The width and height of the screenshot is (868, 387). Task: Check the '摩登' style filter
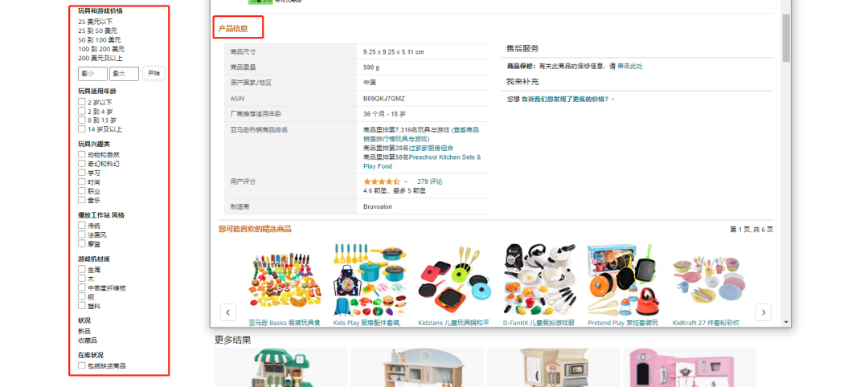click(x=82, y=243)
